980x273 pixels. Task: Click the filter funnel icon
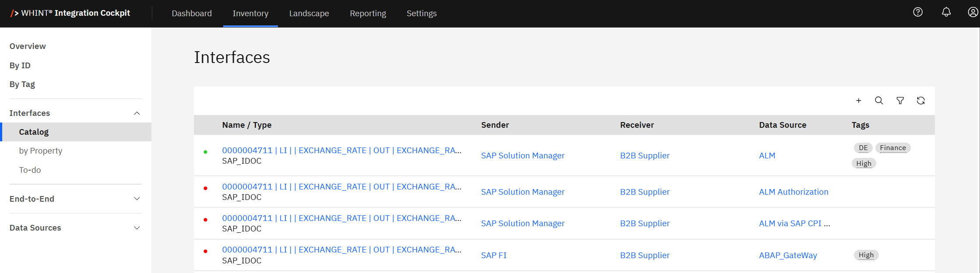tap(900, 101)
